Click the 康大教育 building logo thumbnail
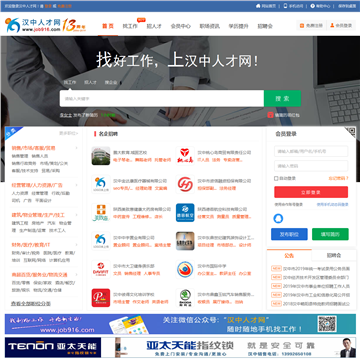The width and height of the screenshot is (360, 360). coord(101,156)
